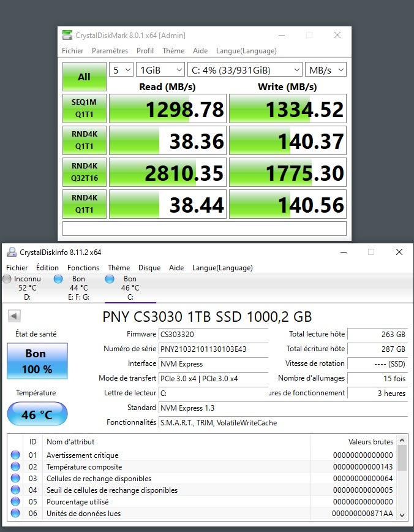
Task: Click the SEQ1M write result 1334.52
Action: click(287, 108)
